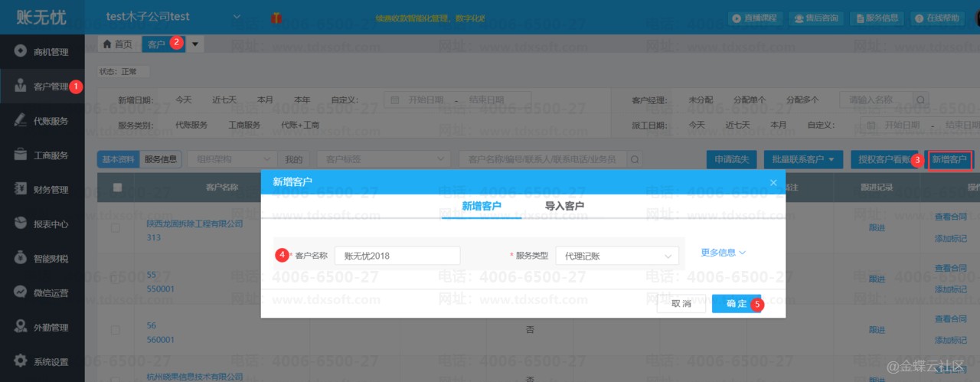Image resolution: width=980 pixels, height=382 pixels.
Task: Toggle the select-all checkbox in table header
Action: [117, 187]
